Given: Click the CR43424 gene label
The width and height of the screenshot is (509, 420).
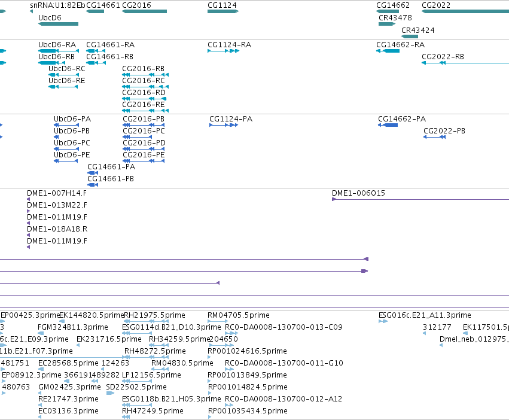Looking at the screenshot, I should [x=417, y=30].
